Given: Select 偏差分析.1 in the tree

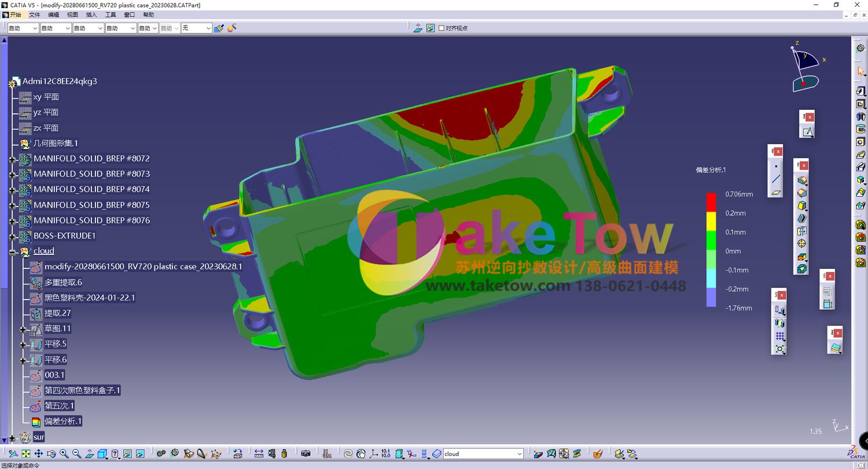Looking at the screenshot, I should point(63,421).
